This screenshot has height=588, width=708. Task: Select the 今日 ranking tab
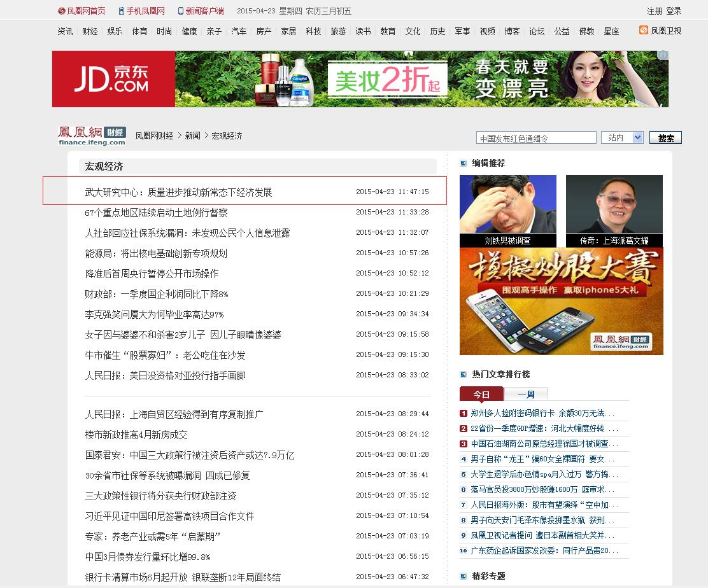point(481,395)
